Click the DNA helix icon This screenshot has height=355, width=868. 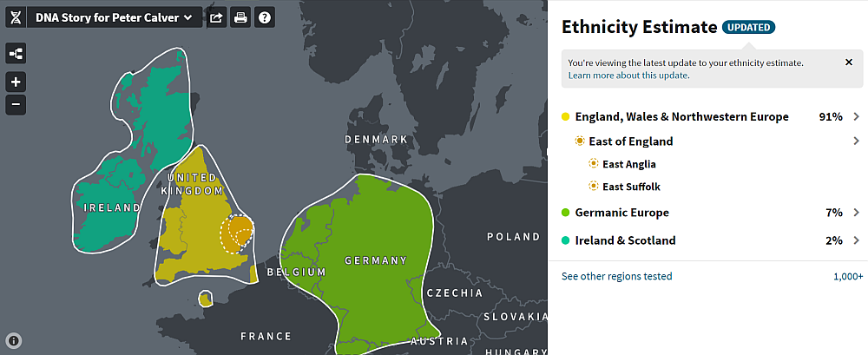tap(16, 17)
